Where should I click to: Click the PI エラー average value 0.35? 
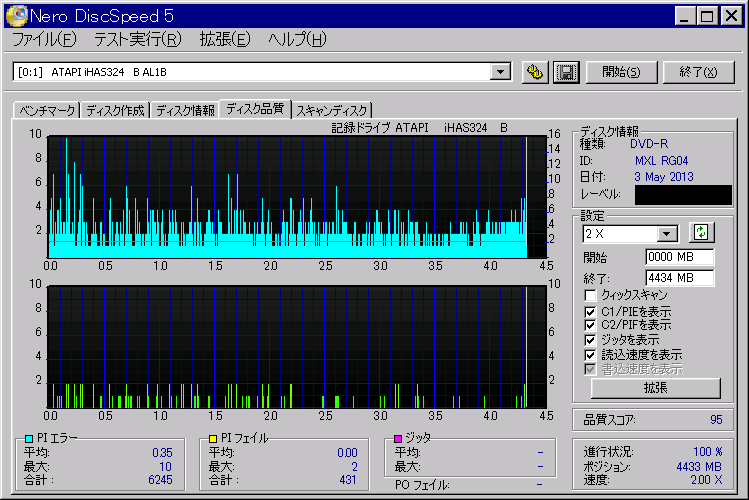(162, 452)
